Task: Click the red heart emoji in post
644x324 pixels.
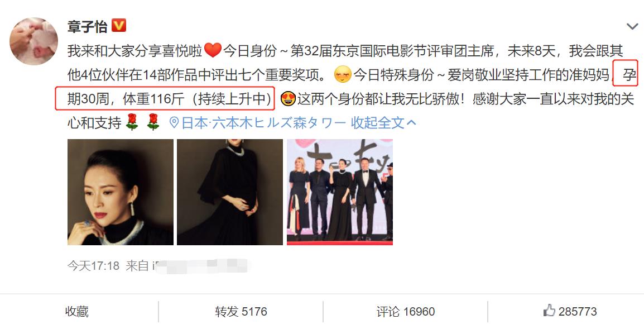Action: [213, 51]
